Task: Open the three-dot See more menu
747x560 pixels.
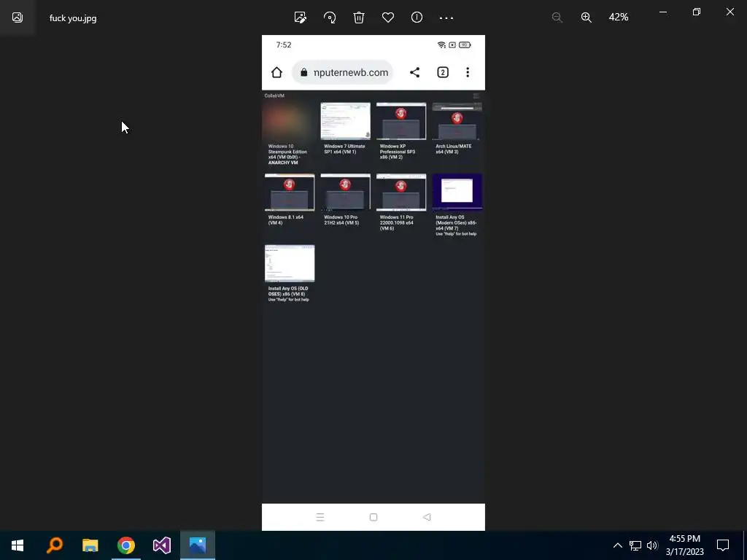Action: click(x=446, y=17)
